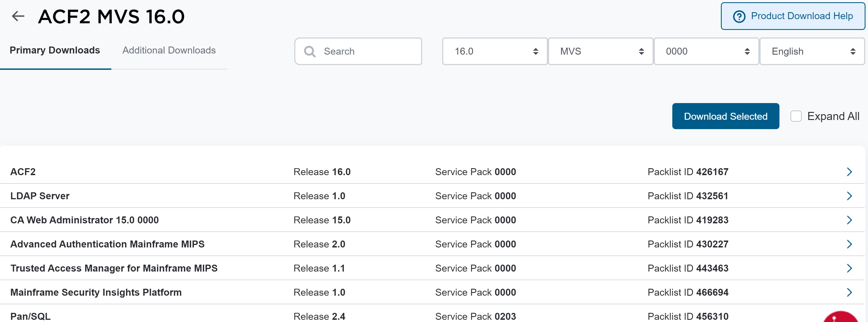868x322 pixels.
Task: Click the Download Selected button
Action: [725, 116]
